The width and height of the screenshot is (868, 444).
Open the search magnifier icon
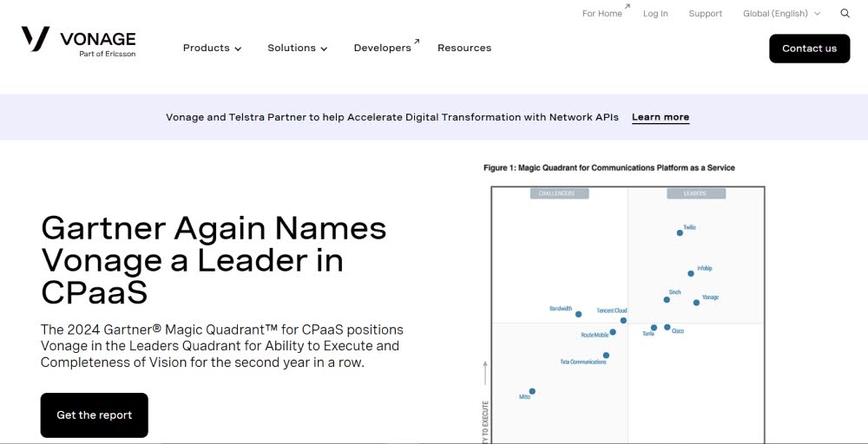click(845, 14)
